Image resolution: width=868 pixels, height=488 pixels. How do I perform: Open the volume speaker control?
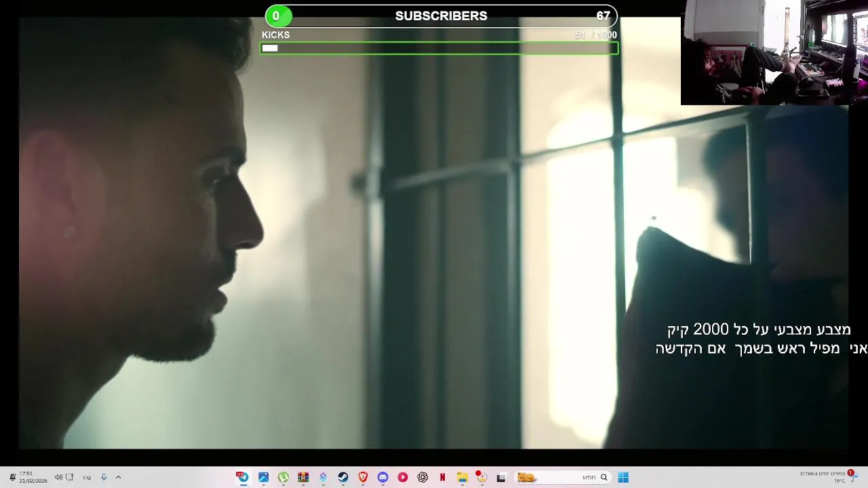(x=58, y=477)
